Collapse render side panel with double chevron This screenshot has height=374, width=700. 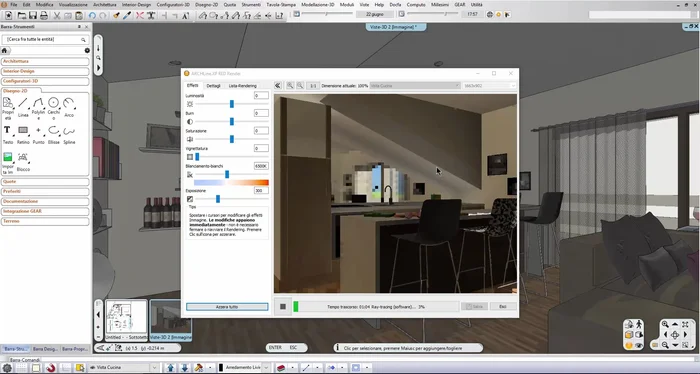(x=278, y=85)
